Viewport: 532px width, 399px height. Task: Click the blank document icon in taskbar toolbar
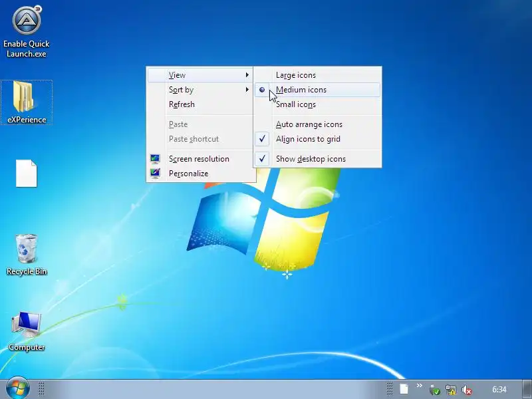pos(404,389)
